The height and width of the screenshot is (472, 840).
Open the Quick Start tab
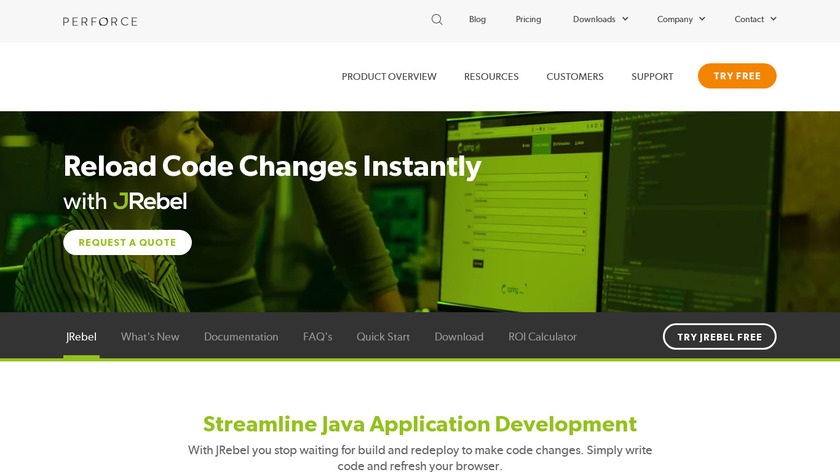[x=383, y=337]
